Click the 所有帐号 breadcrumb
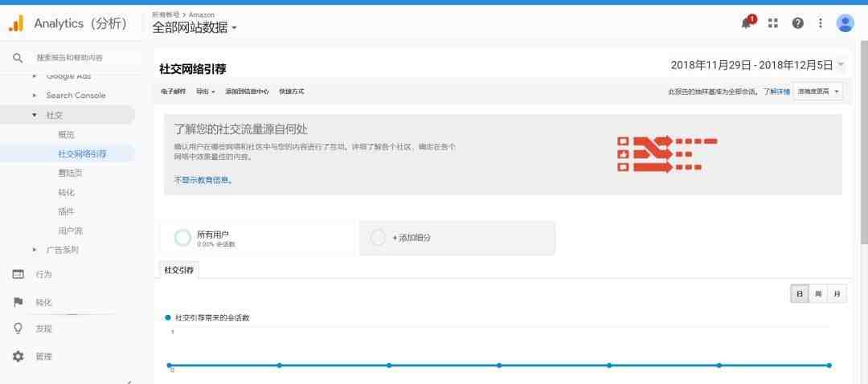Screen dimensions: 868x384 tap(166, 14)
